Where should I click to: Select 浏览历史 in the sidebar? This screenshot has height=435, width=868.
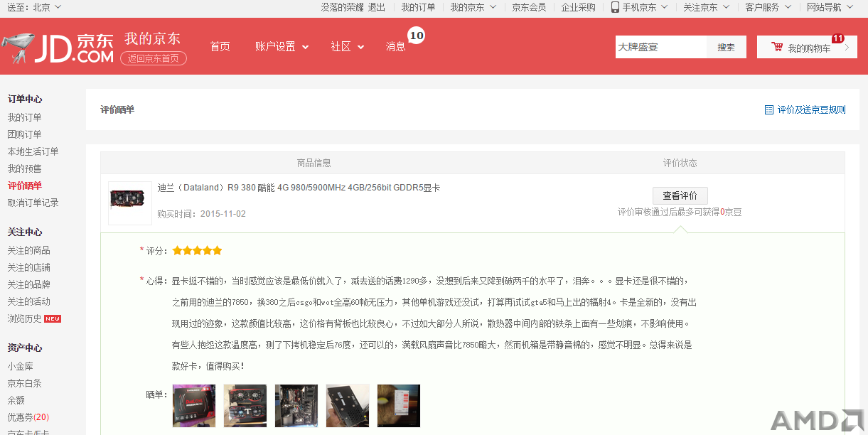25,318
